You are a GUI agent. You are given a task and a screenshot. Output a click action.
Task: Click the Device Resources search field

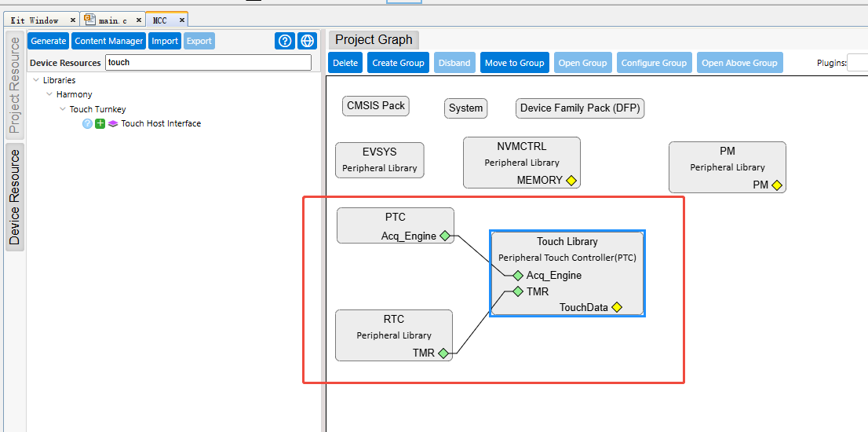[208, 63]
